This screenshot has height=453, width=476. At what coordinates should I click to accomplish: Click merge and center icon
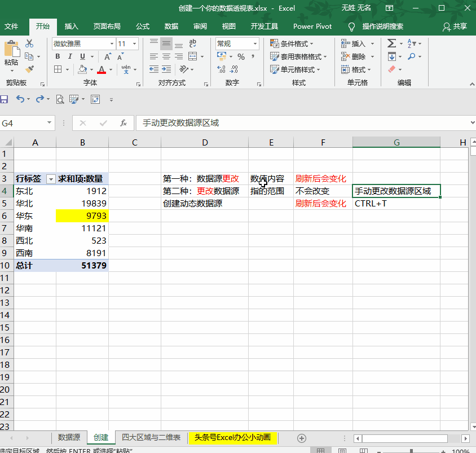pyautogui.click(x=192, y=56)
